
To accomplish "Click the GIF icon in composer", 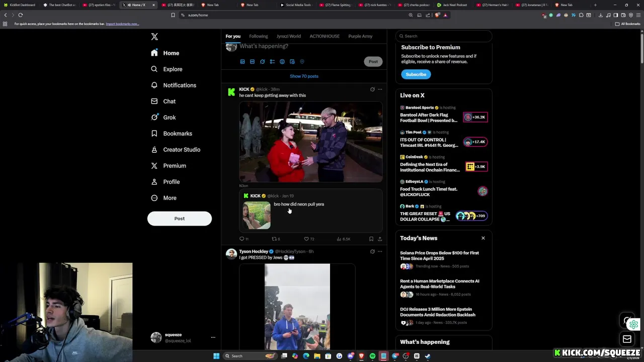I will tap(252, 61).
